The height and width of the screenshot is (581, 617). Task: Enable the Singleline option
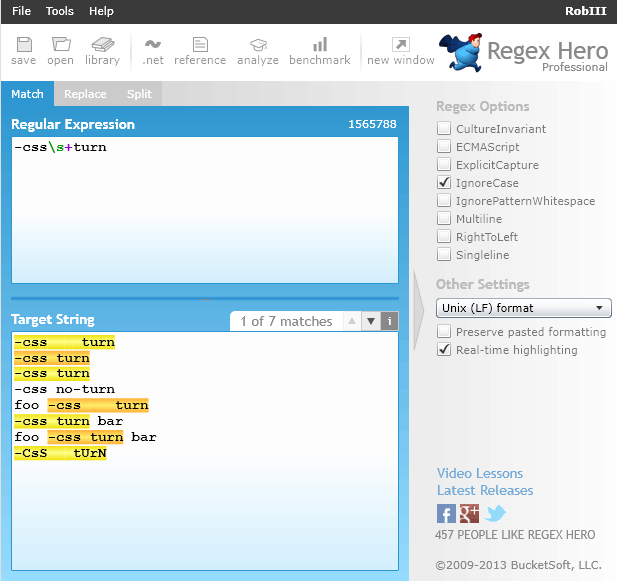[x=444, y=255]
